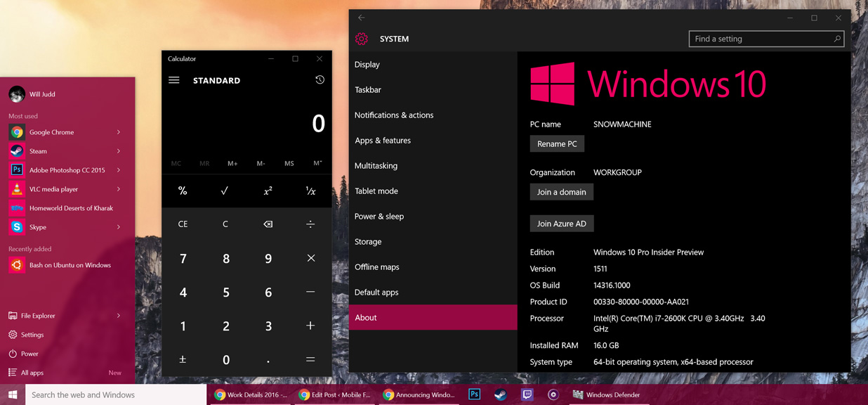Click the backspace key in Calculator

(268, 224)
